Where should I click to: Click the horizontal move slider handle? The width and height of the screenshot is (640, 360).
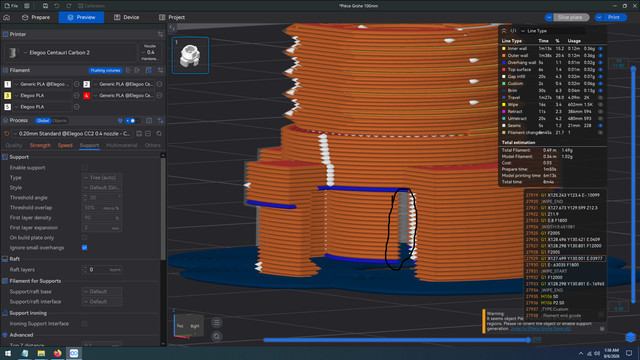[x=528, y=340]
